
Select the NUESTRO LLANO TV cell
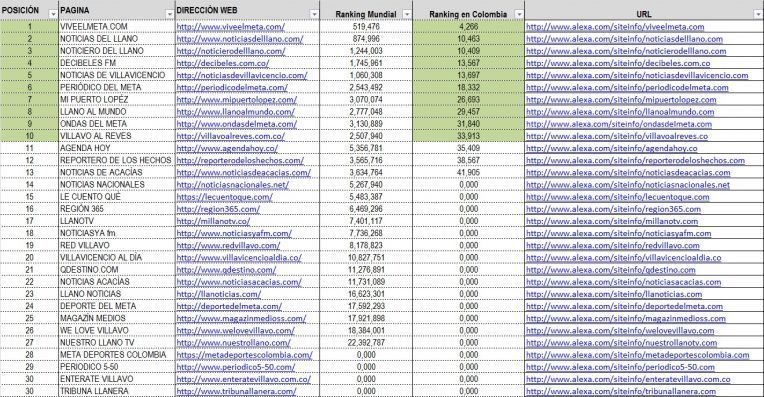point(116,342)
